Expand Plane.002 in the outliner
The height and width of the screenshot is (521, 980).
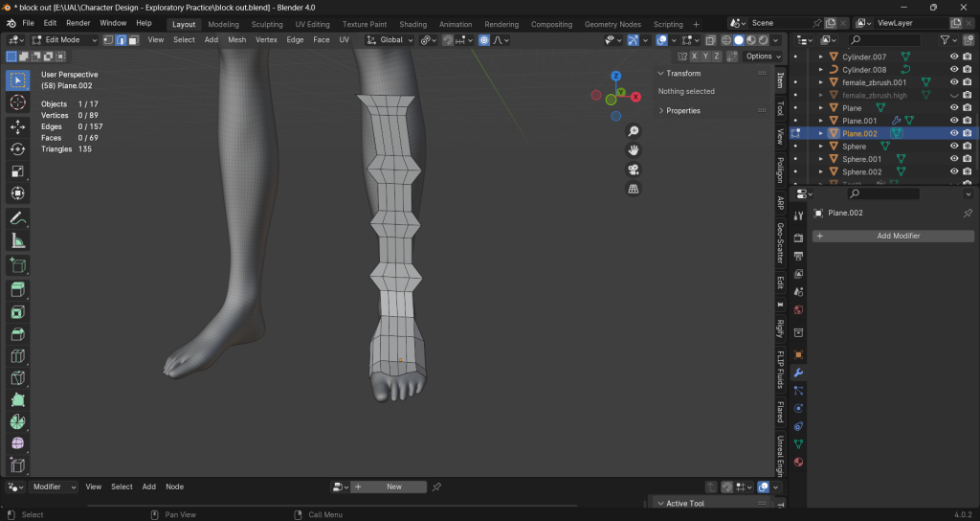pos(820,133)
